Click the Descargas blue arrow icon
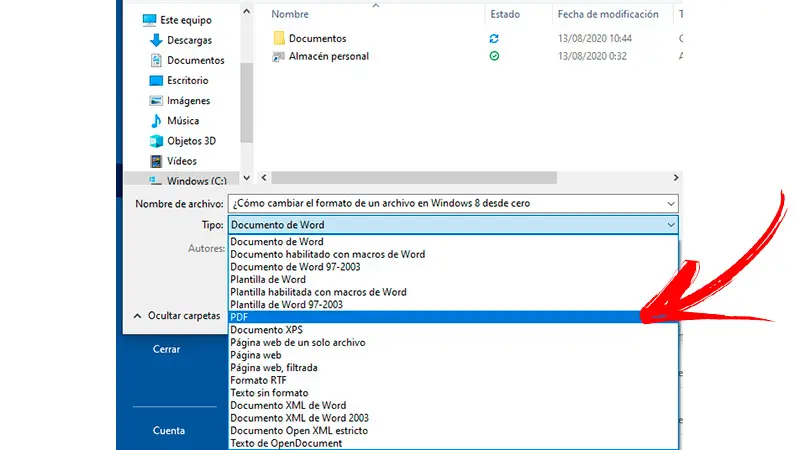This screenshot has height=450, width=800. coord(156,40)
